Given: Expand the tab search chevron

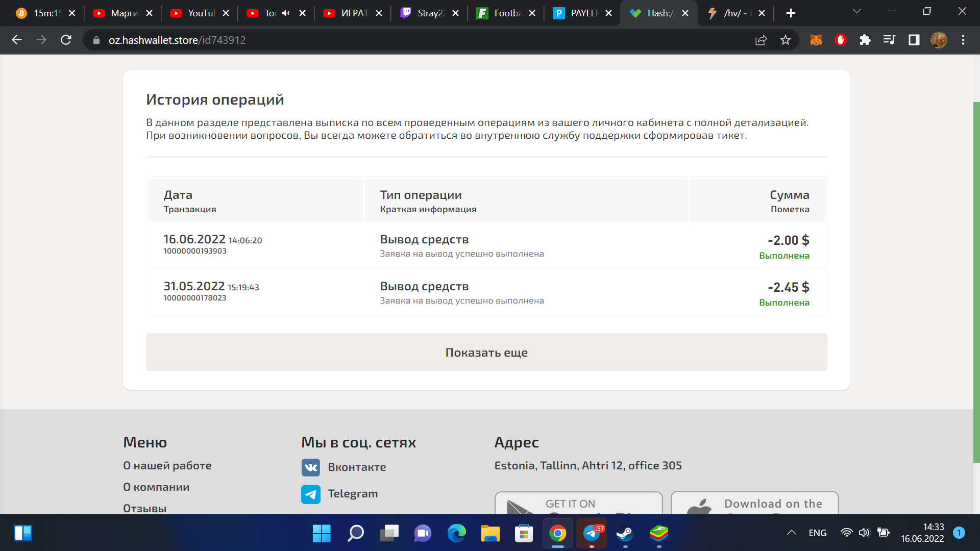Looking at the screenshot, I should pyautogui.click(x=857, y=11).
